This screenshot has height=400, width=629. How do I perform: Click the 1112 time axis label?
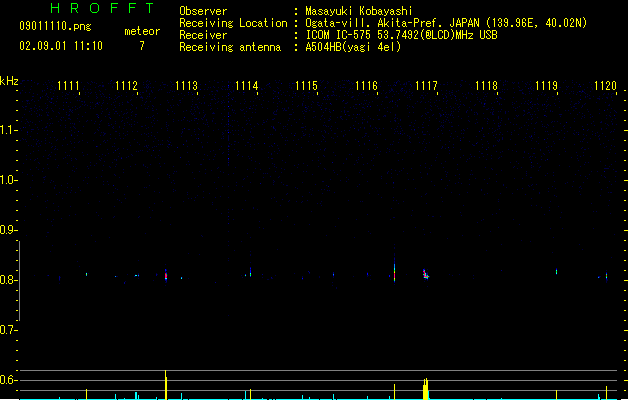(x=126, y=86)
